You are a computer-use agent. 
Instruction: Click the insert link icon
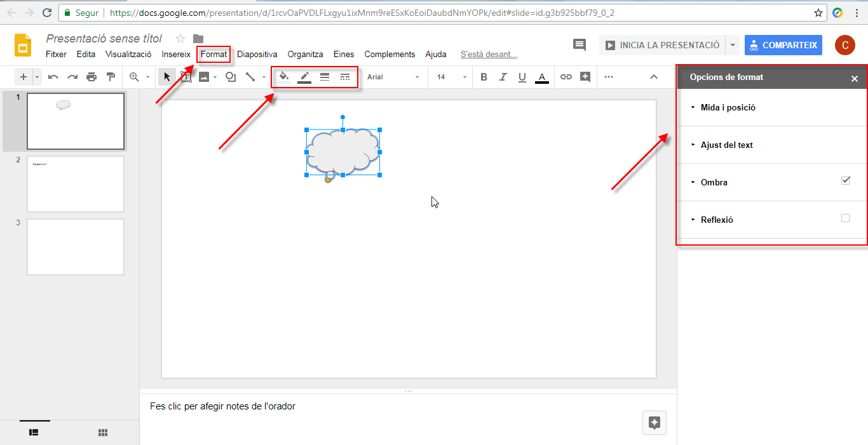(566, 77)
